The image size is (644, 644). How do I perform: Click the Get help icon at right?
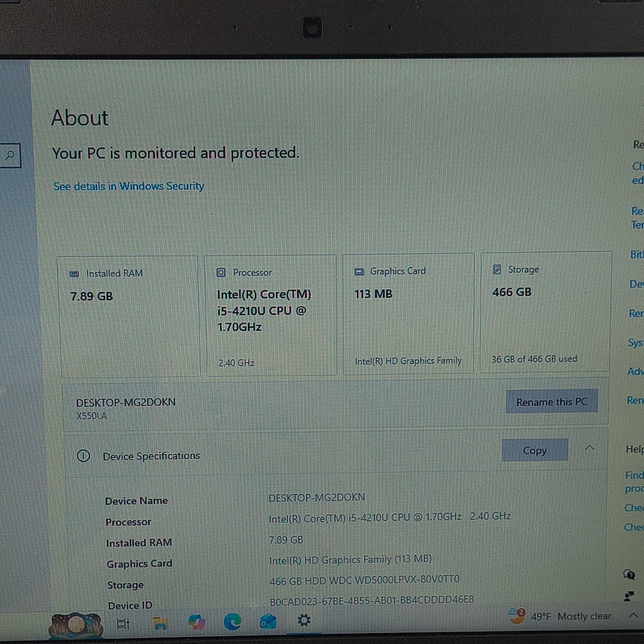click(628, 575)
